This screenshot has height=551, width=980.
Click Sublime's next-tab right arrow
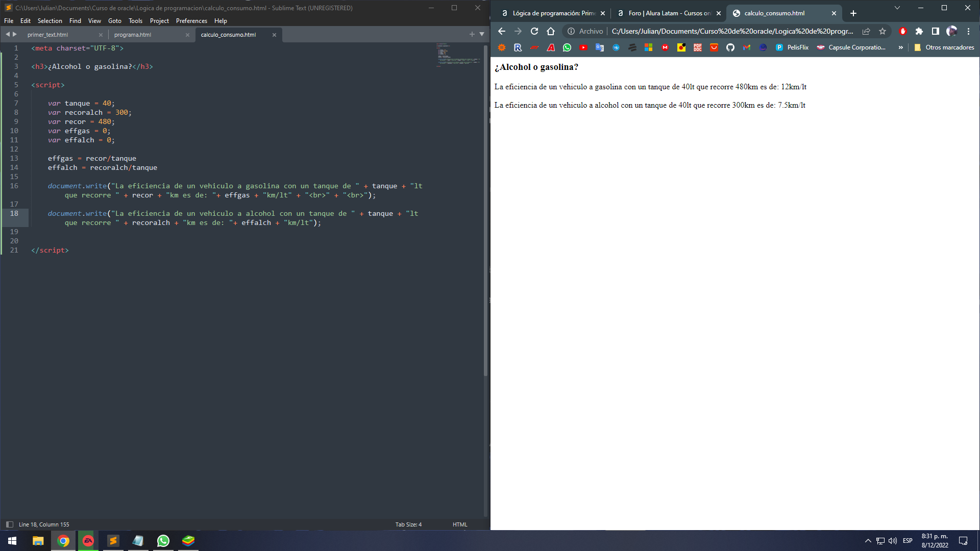[15, 34]
